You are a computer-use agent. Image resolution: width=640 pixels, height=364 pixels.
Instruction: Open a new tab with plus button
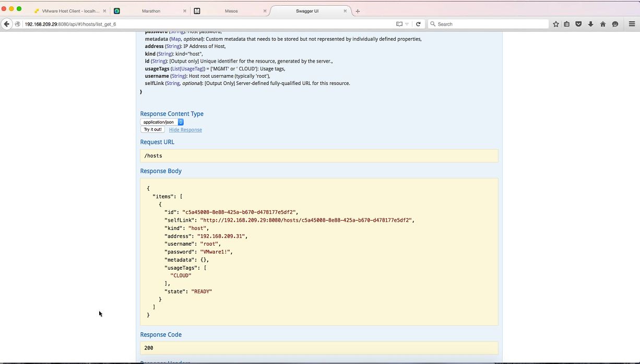coord(358,11)
